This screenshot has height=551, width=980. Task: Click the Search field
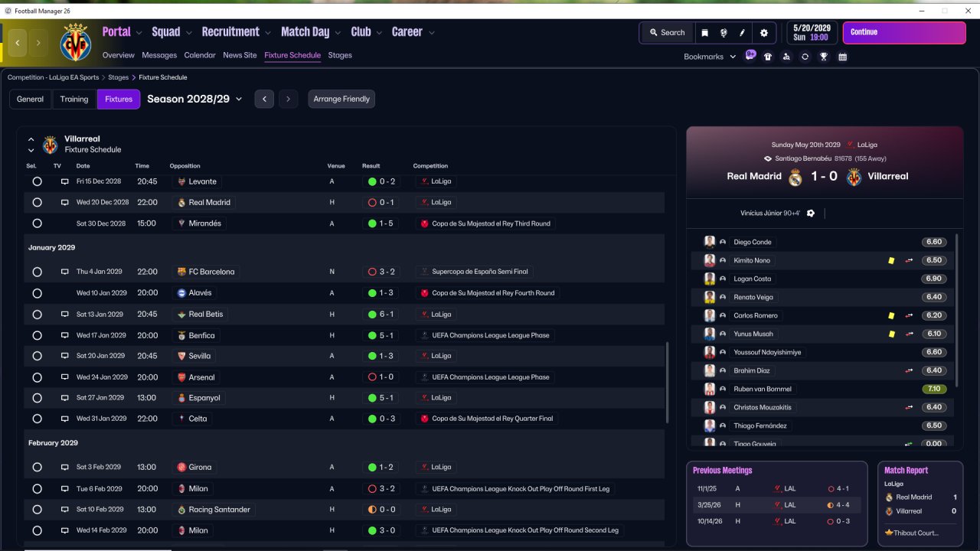tap(667, 33)
